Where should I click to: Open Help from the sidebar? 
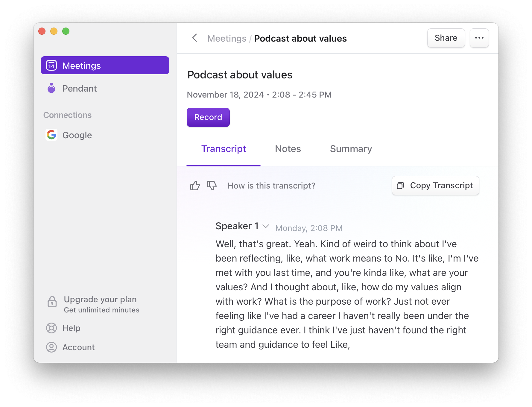pos(71,328)
